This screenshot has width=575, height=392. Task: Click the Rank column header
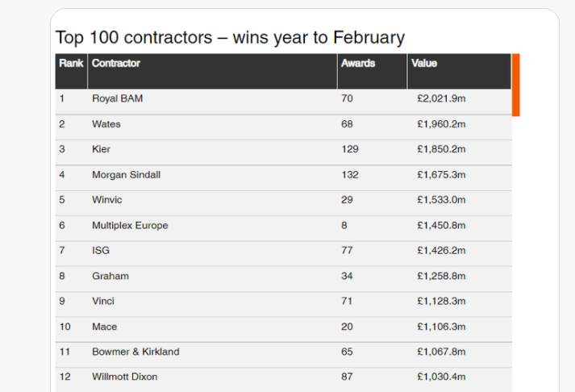point(71,63)
